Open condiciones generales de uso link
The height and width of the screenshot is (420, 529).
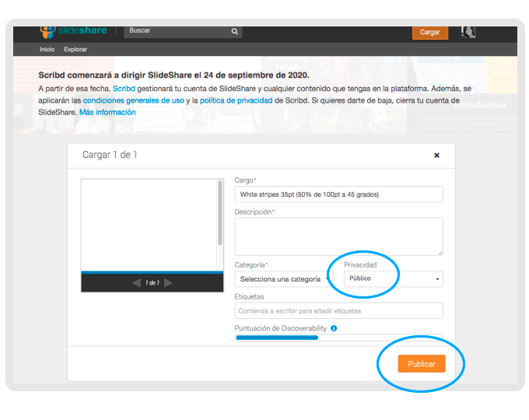click(134, 100)
